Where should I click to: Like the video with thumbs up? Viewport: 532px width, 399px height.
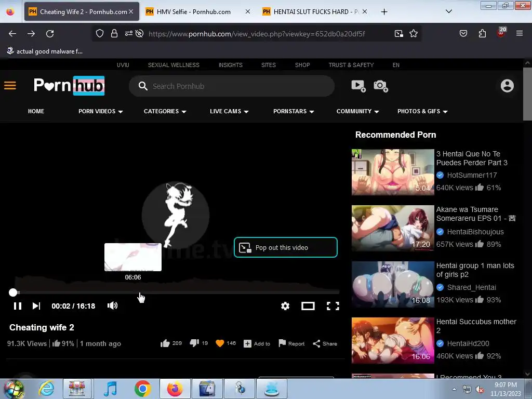pos(165,343)
